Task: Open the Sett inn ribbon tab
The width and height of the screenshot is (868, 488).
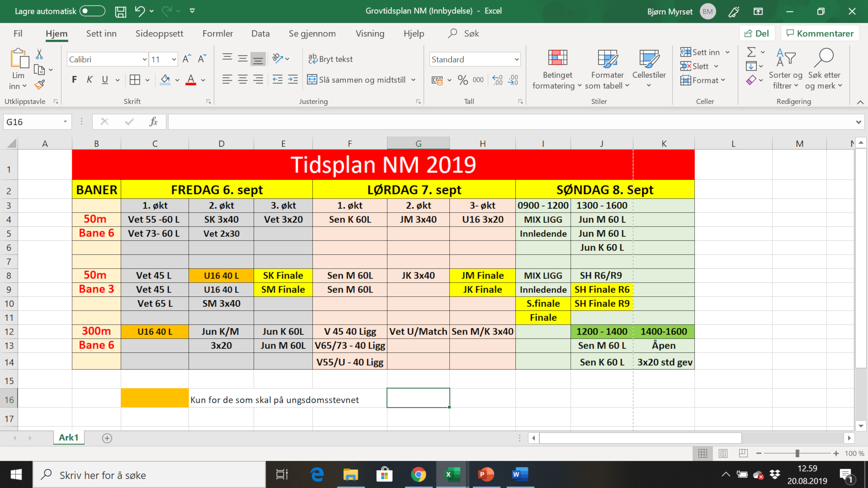Action: click(101, 33)
